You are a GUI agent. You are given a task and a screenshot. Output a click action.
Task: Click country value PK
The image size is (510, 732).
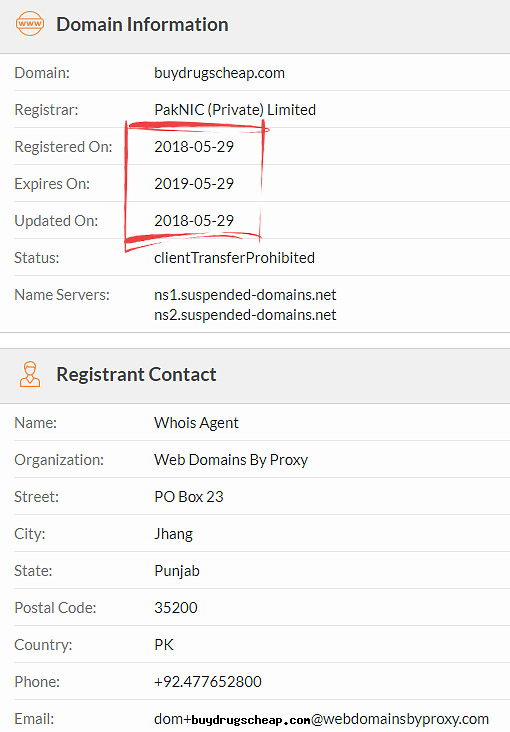pos(164,645)
